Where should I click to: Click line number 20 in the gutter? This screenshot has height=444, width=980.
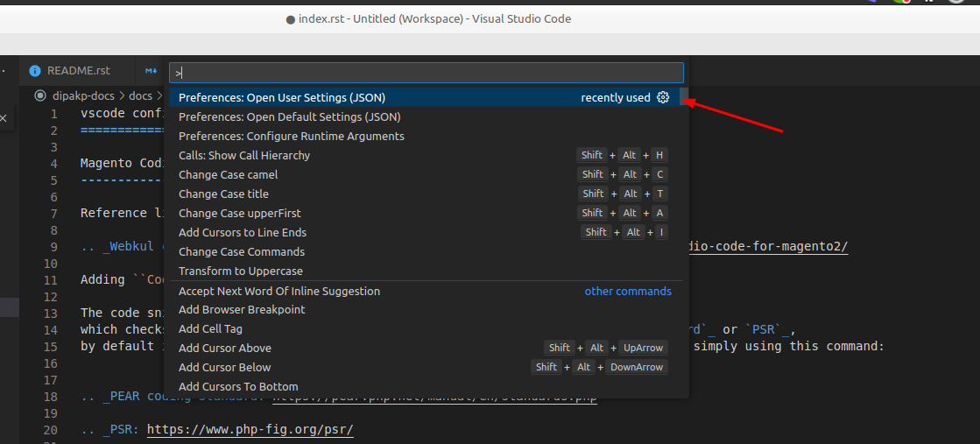click(x=50, y=430)
